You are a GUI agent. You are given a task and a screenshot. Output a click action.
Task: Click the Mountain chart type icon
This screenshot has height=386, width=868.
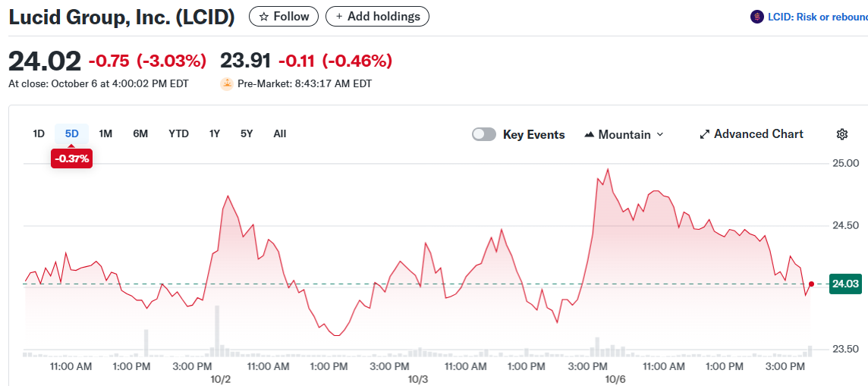tap(590, 134)
